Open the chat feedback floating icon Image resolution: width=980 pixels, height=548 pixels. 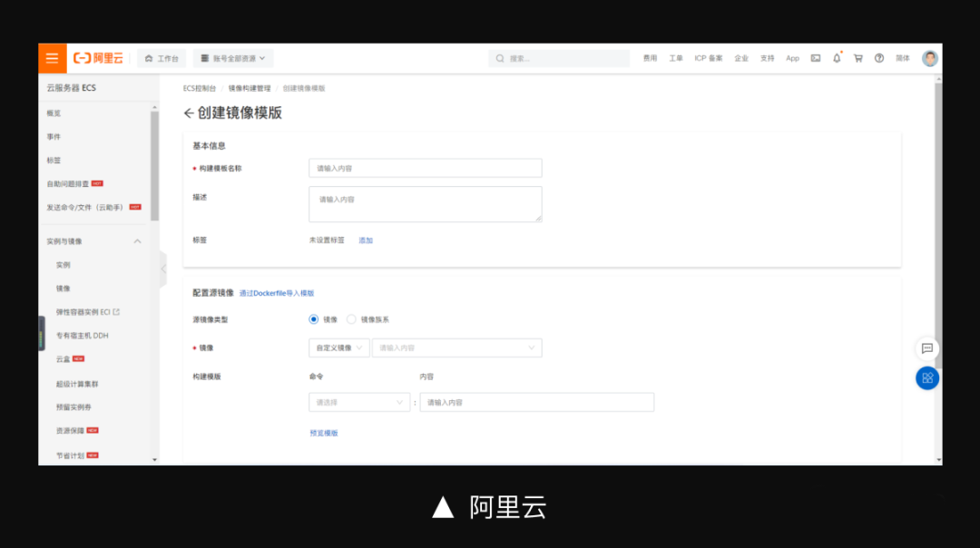pyautogui.click(x=927, y=348)
